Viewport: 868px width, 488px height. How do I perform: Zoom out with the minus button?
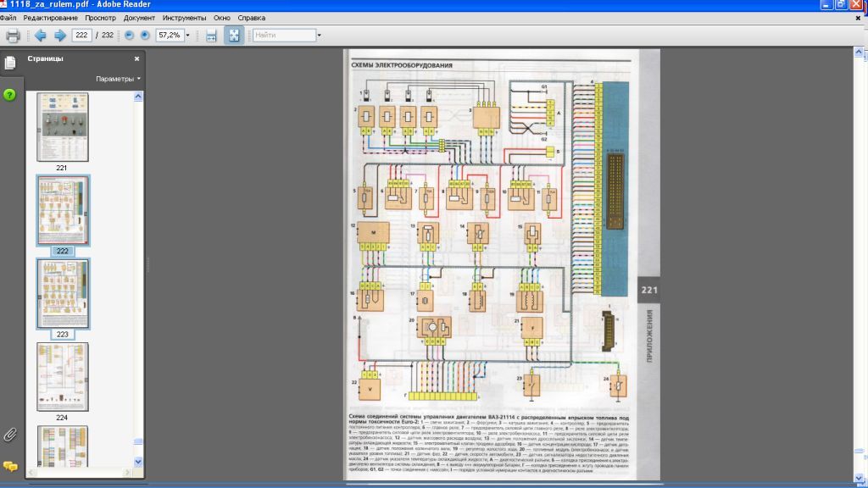pos(129,36)
